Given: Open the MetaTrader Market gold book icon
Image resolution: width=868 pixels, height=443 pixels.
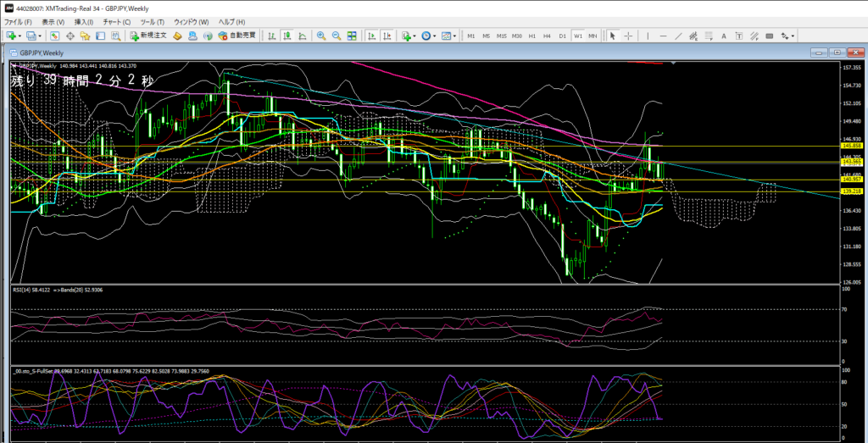Looking at the screenshot, I should [177, 36].
